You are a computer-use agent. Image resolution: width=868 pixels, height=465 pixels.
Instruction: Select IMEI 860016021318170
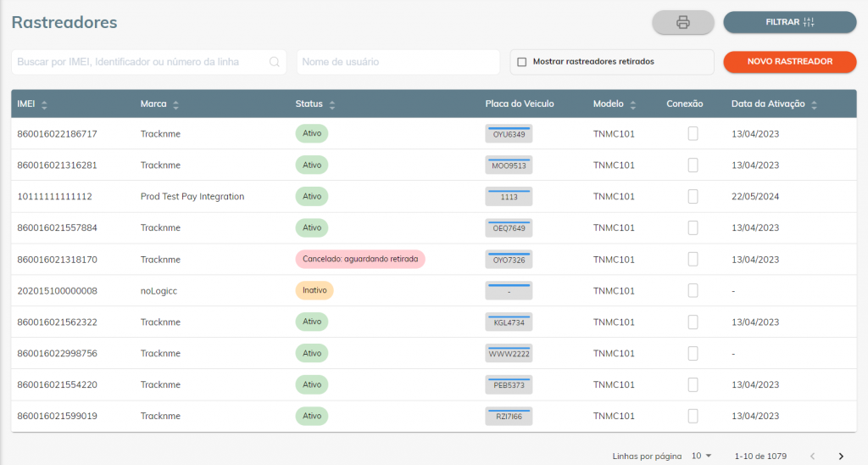click(57, 260)
